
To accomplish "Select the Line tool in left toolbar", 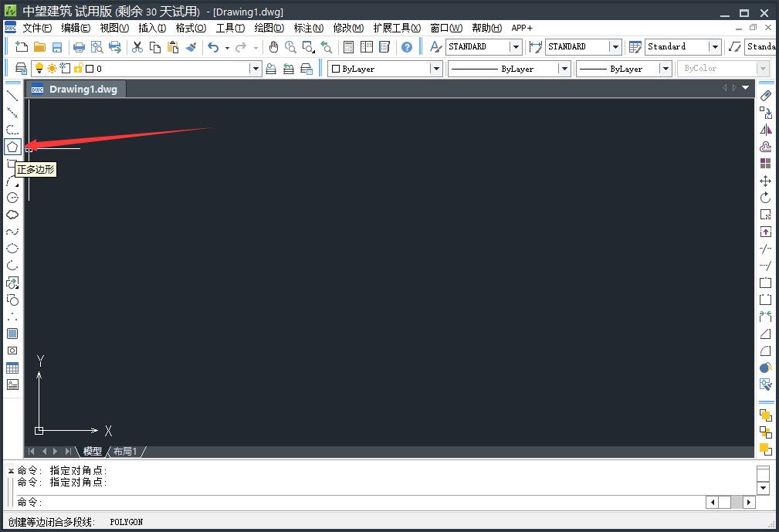I will (12, 96).
